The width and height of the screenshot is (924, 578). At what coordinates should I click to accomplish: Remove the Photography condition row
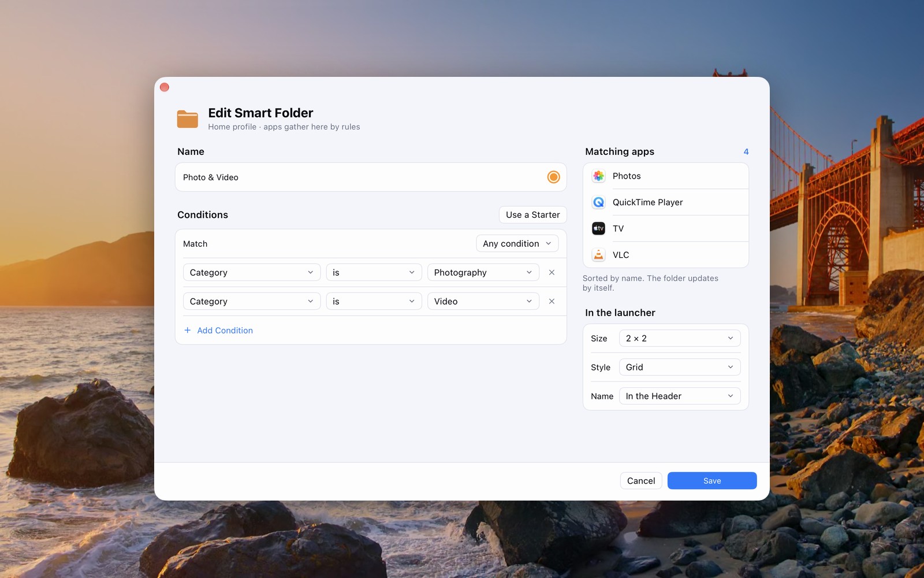point(552,272)
